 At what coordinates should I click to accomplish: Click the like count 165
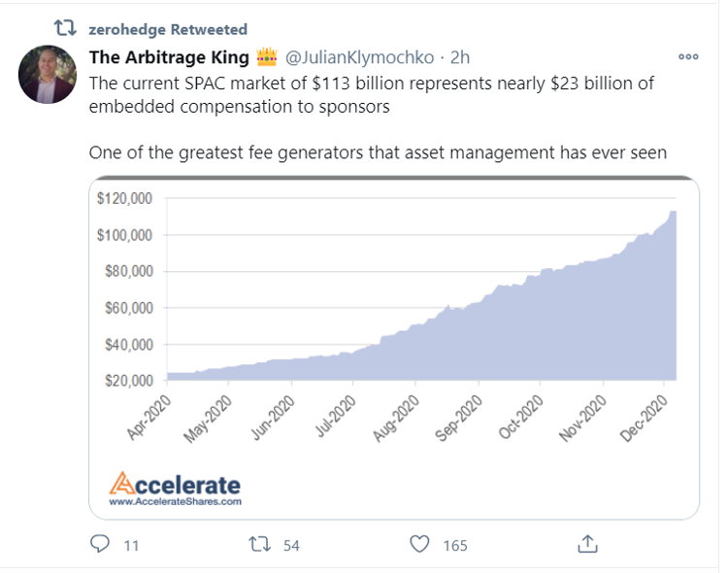click(454, 545)
